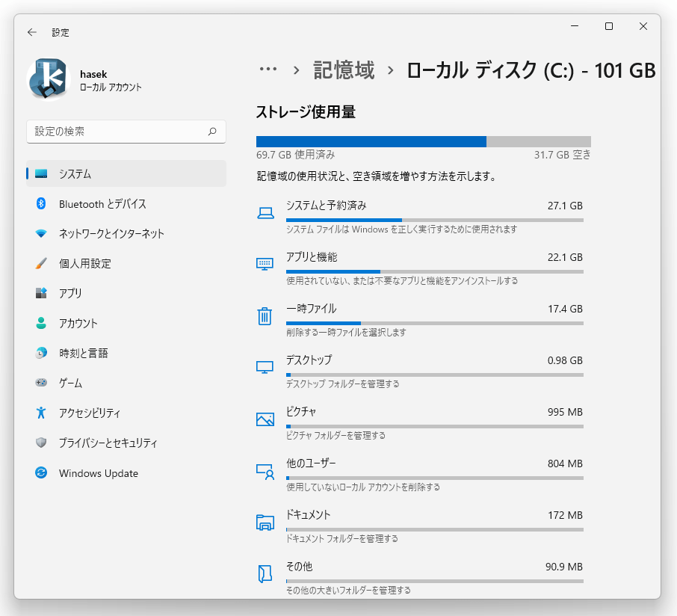Open プライバシーとセキュリティ label

(108, 443)
